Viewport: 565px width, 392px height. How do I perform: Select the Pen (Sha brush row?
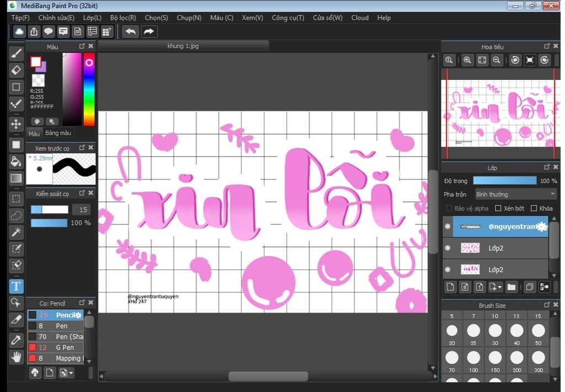[56, 336]
